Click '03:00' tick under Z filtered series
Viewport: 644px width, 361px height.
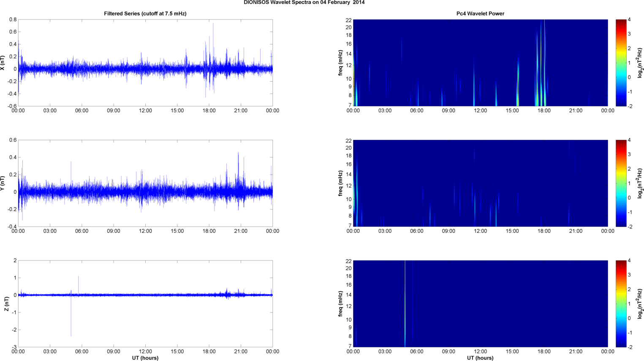pos(50,352)
